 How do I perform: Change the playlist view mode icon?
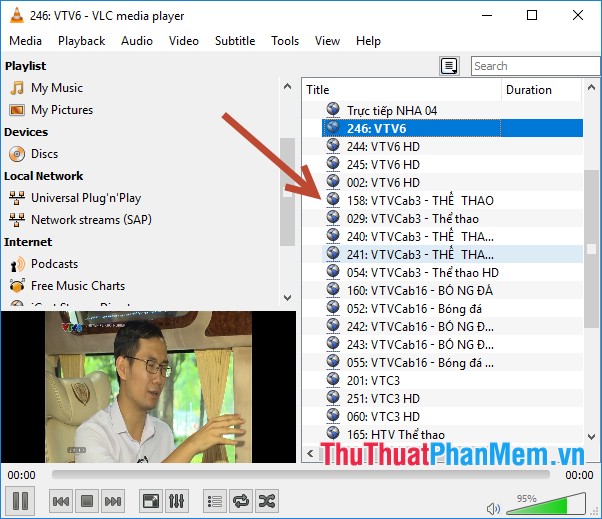[449, 66]
